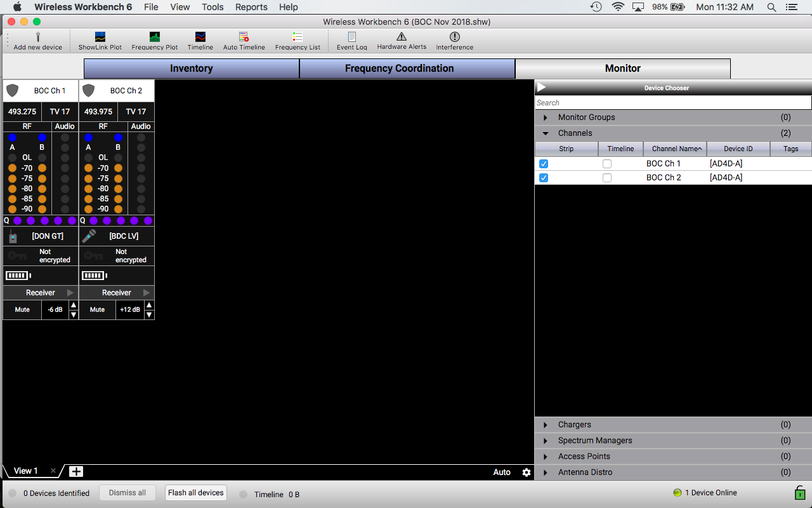Switch to the Inventory tab

click(x=192, y=69)
